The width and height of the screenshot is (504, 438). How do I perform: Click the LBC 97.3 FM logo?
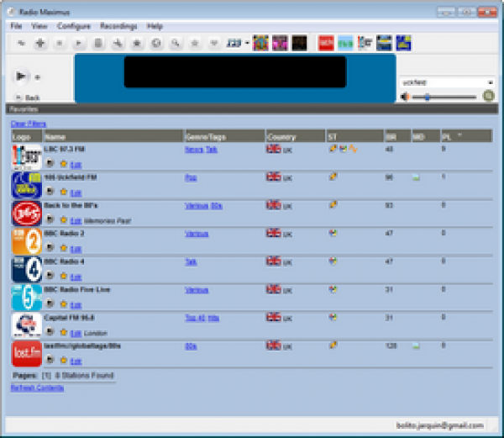[x=27, y=156]
